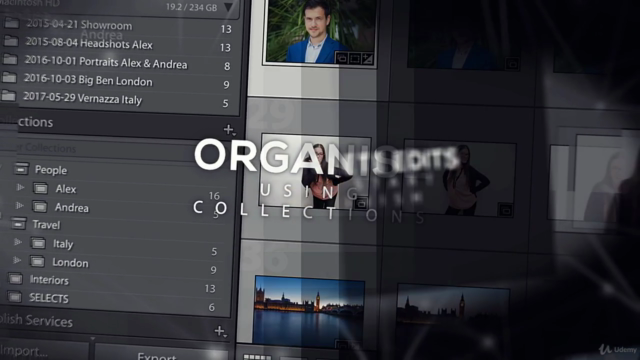Click the Travel collection set icon
The image size is (640, 360).
(18, 223)
